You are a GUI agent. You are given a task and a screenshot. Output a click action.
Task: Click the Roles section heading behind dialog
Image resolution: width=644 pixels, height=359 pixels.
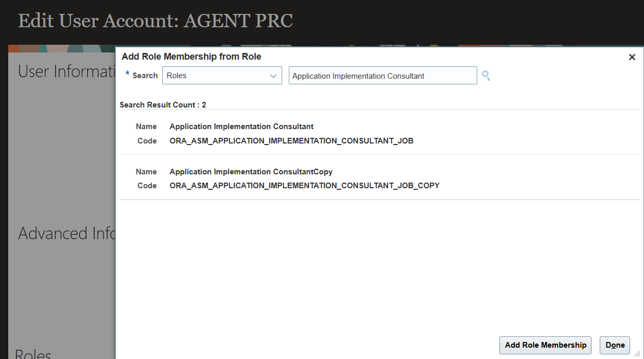pos(33,354)
